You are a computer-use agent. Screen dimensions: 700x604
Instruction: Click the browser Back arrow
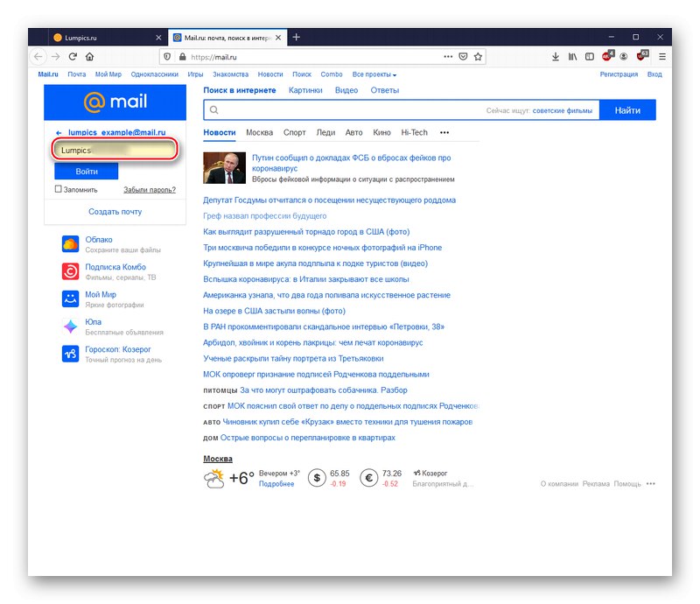coord(38,57)
